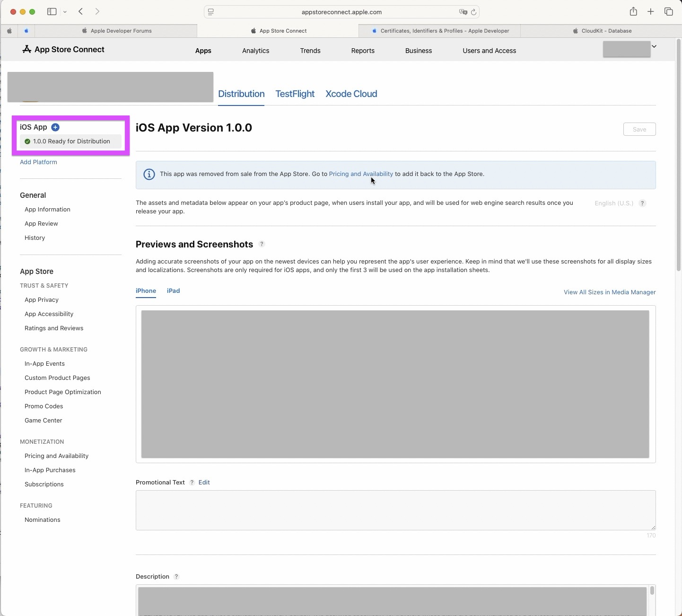Open the sidebar options dropdown arrow
Screen dimensions: 682x616
click(65, 12)
